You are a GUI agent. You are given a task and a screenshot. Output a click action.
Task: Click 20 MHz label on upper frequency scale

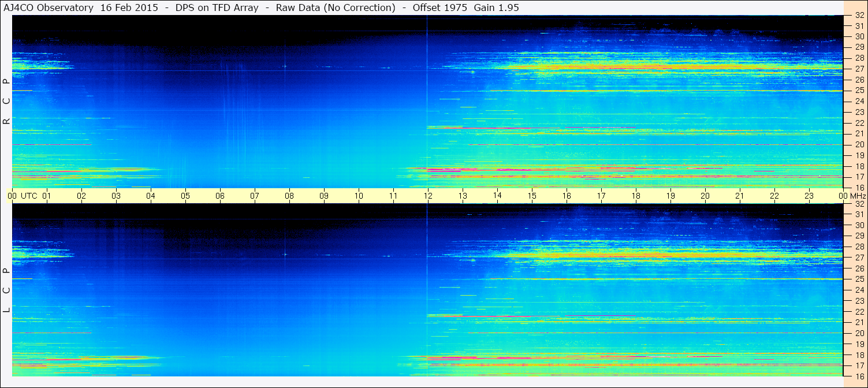[x=858, y=144]
